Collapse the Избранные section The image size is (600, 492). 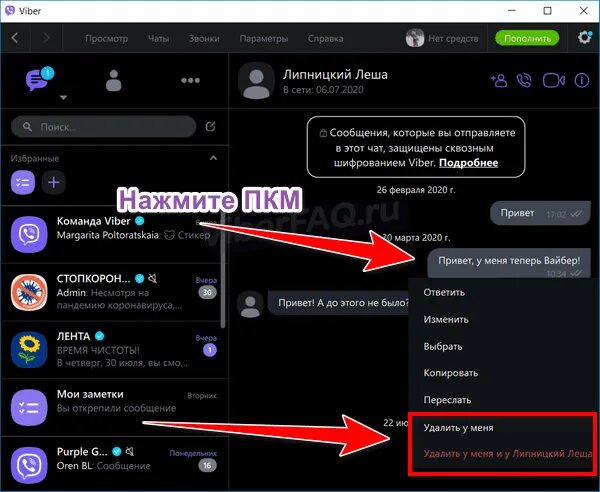[214, 158]
